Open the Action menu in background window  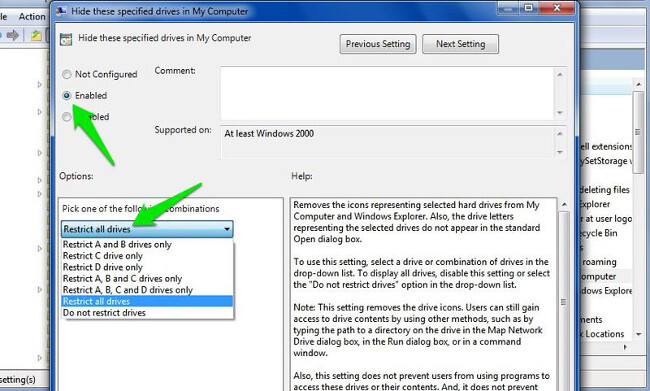(x=32, y=17)
